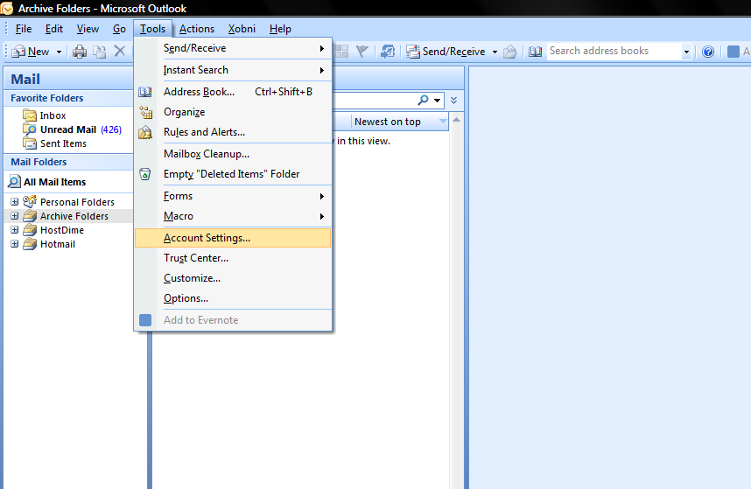Select Unread Mail (426) folder

click(80, 129)
